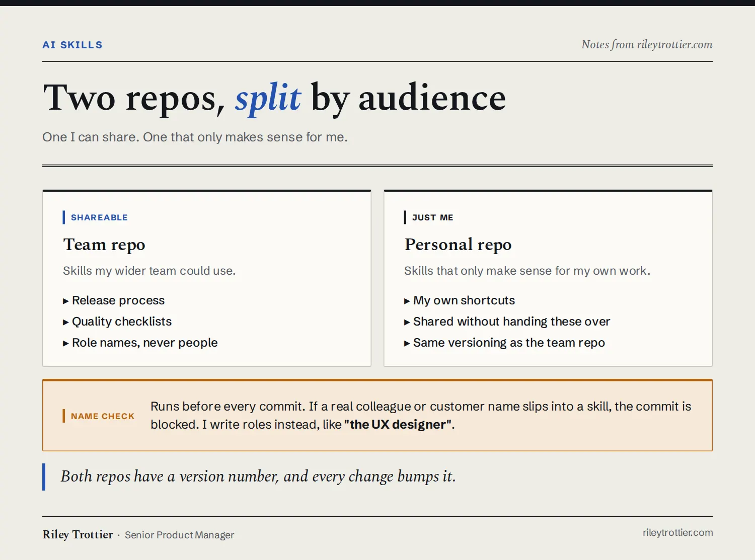Click "Shared without handing these over" bullet

point(512,322)
